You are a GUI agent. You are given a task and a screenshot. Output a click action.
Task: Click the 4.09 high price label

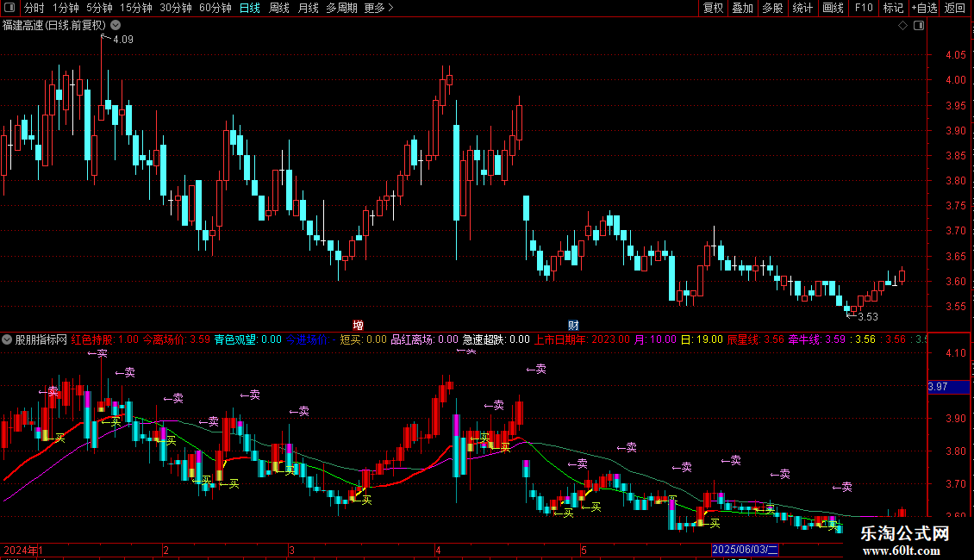[x=123, y=39]
